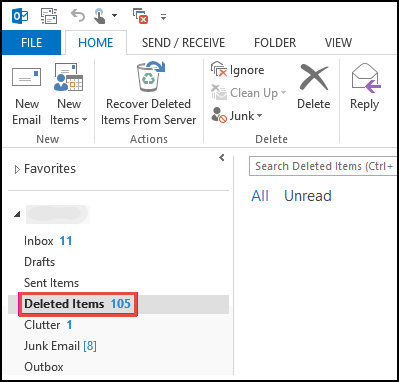The width and height of the screenshot is (399, 382).
Task: Click the Delete X icon
Action: pyautogui.click(x=314, y=77)
